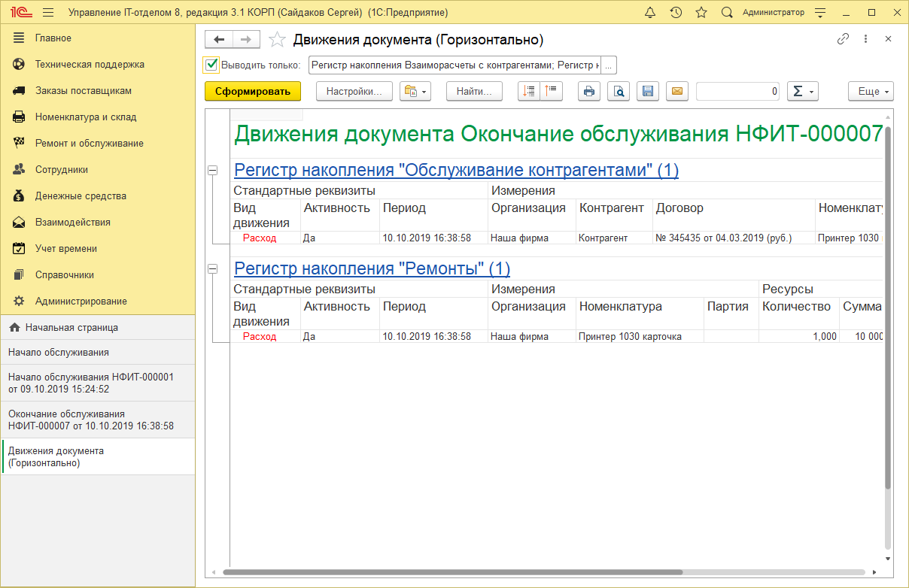This screenshot has width=909, height=588.
Task: Open the Сохранить настройки dropdown next to Настройки
Action: 415,91
